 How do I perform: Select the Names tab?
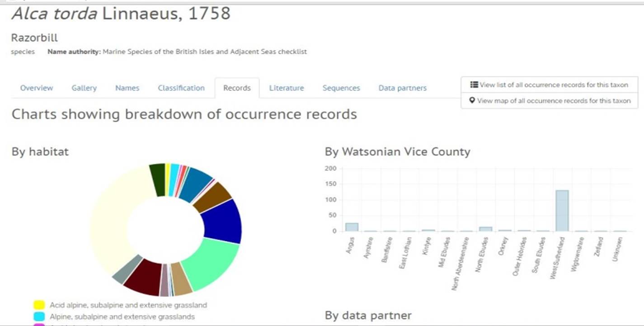pyautogui.click(x=127, y=88)
